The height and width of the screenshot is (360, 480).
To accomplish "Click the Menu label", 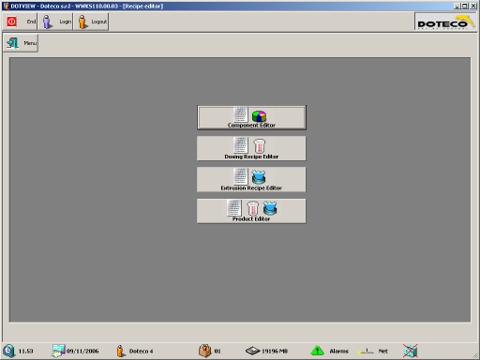I will point(30,43).
